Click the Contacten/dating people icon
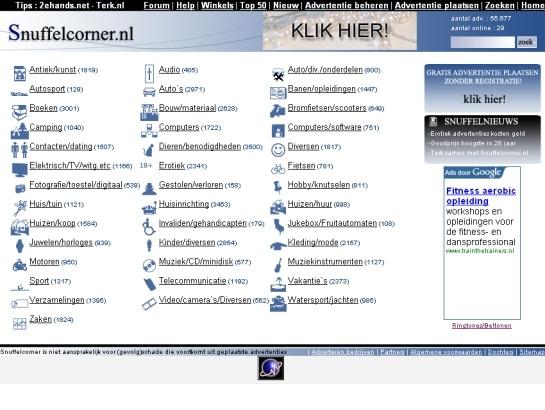This screenshot has height=410, width=545. point(19,150)
